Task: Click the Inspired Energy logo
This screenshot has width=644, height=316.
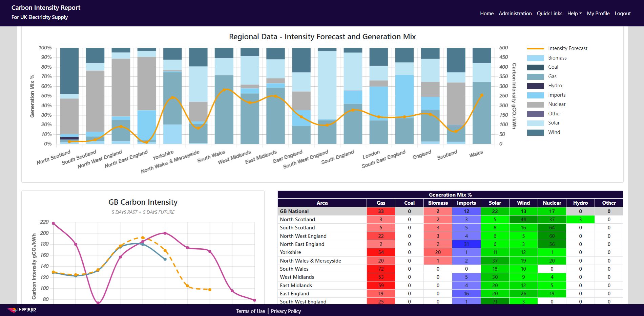Action: (22, 310)
